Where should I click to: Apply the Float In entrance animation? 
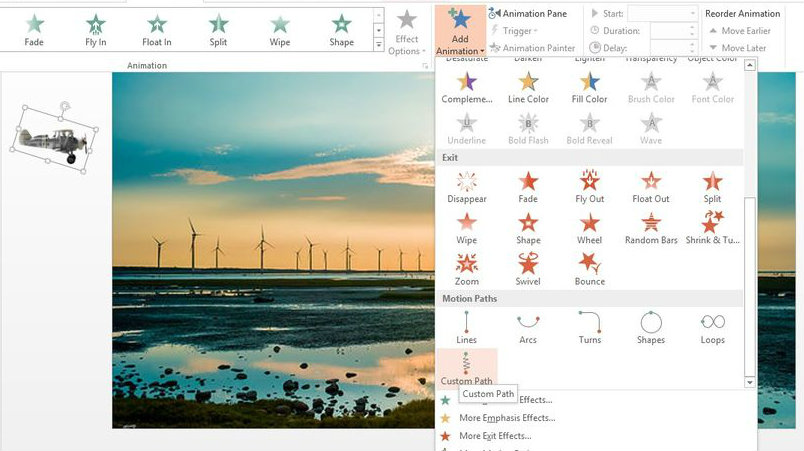pyautogui.click(x=156, y=30)
